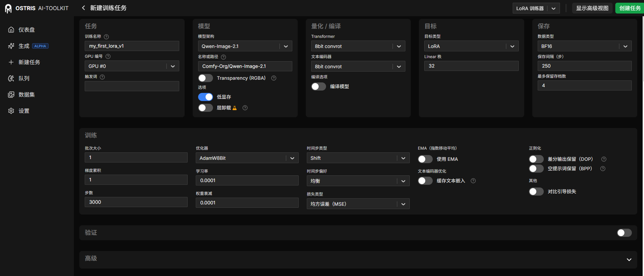Open the 模型架构 Qwen-Image-2.1 dropdown

pyautogui.click(x=245, y=46)
